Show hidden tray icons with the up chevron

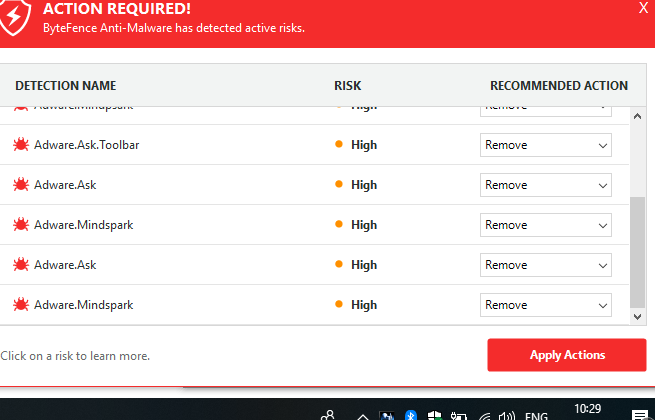363,417
